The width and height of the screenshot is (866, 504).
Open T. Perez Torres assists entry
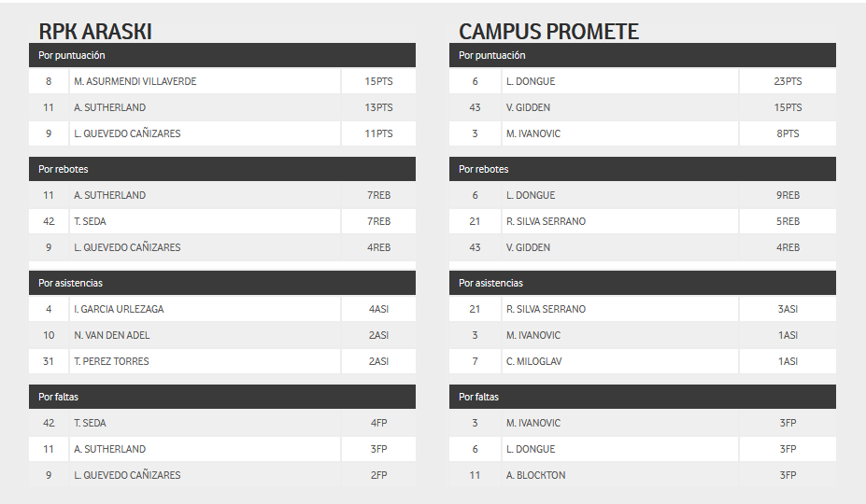[x=222, y=361]
